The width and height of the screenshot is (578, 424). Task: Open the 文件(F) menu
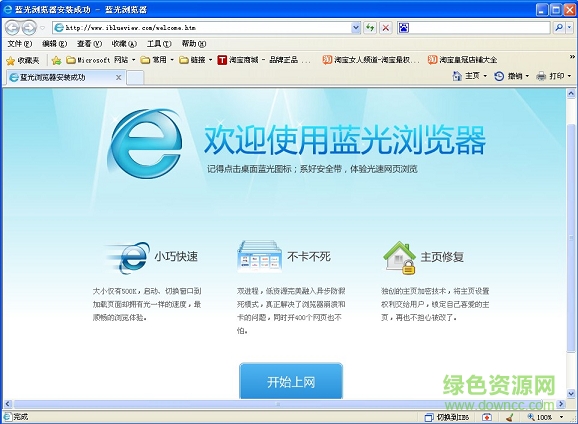[x=20, y=44]
